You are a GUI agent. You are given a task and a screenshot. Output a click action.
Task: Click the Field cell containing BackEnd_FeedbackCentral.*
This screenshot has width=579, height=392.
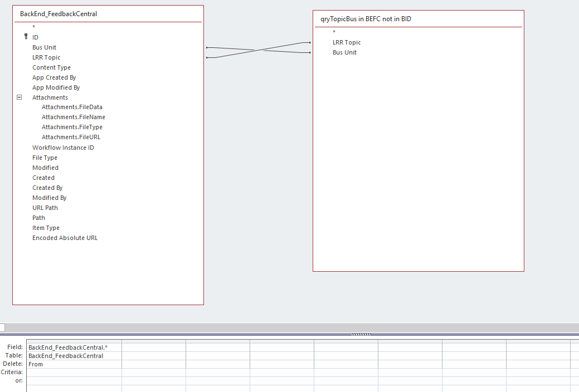click(74, 347)
